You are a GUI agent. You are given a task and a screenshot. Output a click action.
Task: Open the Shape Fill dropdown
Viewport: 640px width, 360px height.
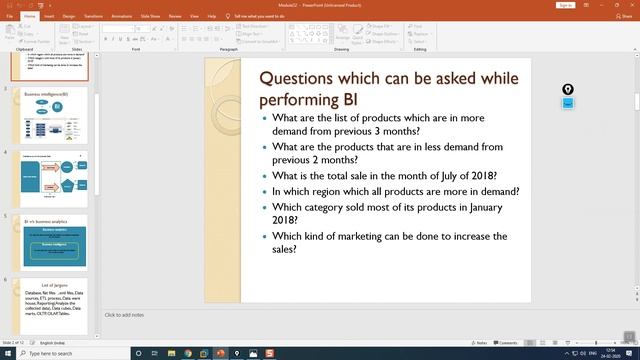coord(379,26)
